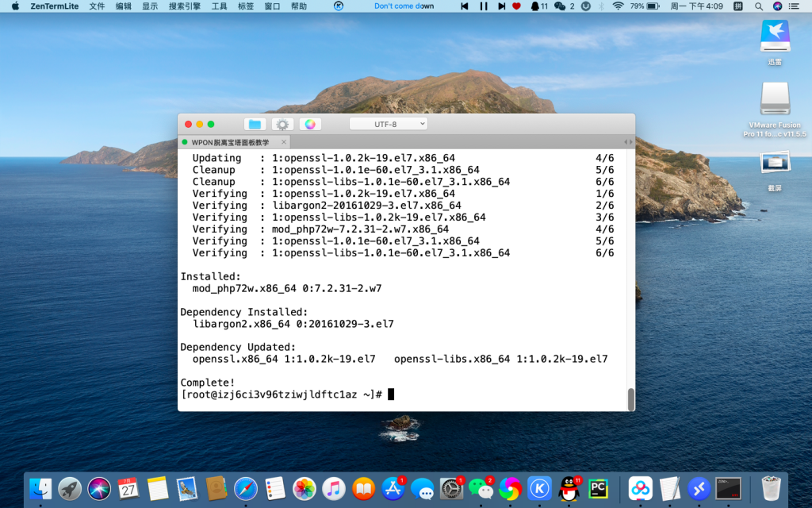Open the 工具 menu

(x=219, y=6)
